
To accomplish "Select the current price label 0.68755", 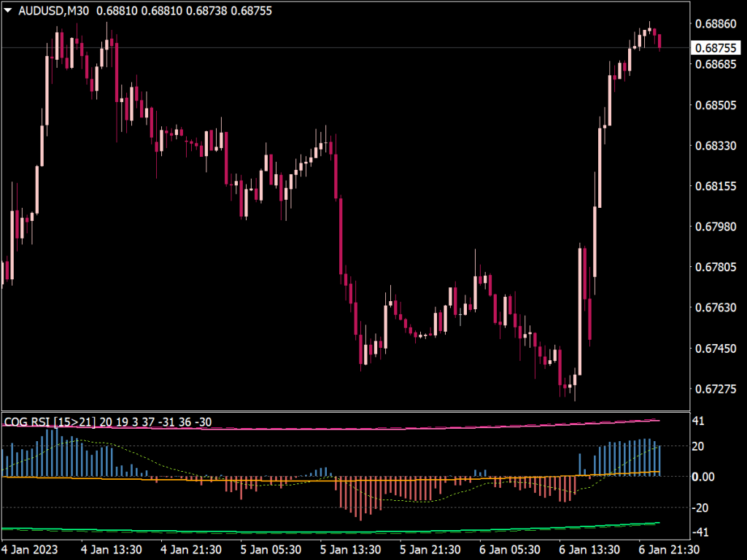I will click(x=716, y=47).
